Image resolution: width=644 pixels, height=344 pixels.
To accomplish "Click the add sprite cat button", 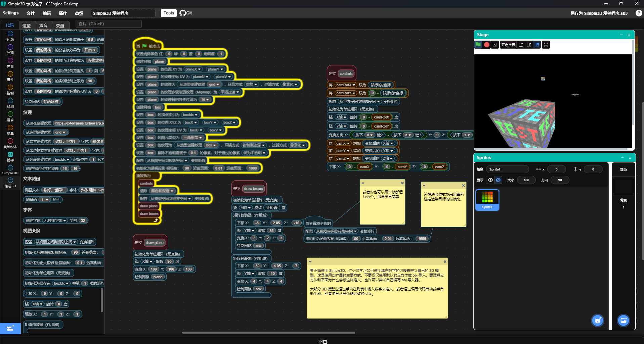I will pos(597,321).
